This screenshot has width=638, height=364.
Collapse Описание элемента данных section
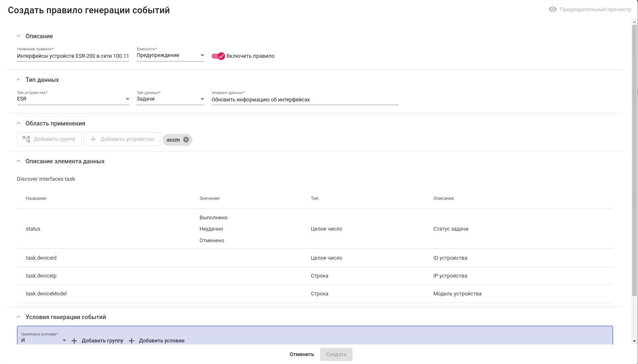pos(18,161)
